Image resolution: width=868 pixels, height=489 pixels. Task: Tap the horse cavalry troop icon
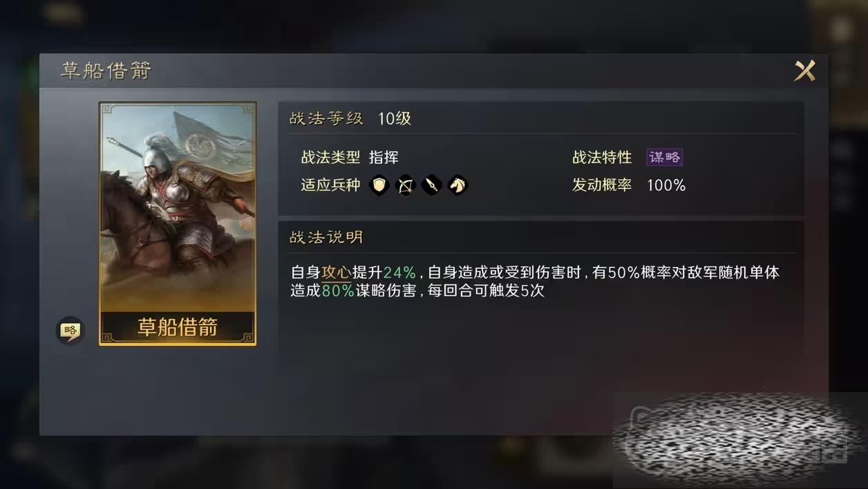click(x=457, y=185)
